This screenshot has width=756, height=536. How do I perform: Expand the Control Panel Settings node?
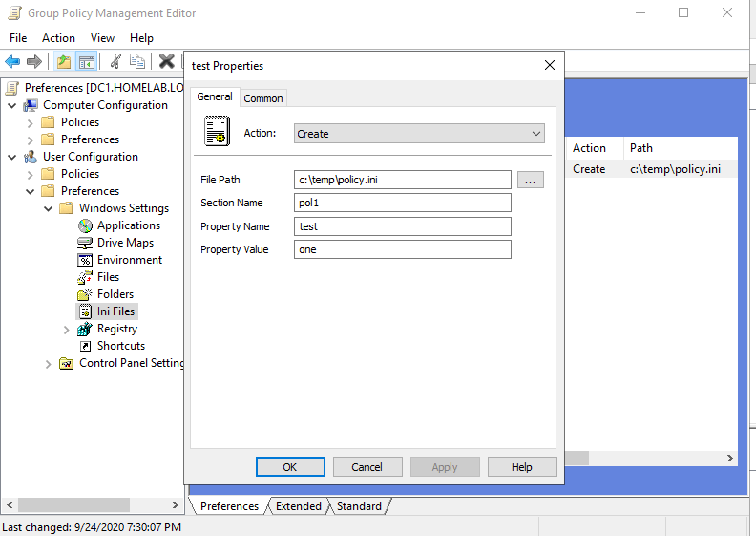click(x=49, y=364)
